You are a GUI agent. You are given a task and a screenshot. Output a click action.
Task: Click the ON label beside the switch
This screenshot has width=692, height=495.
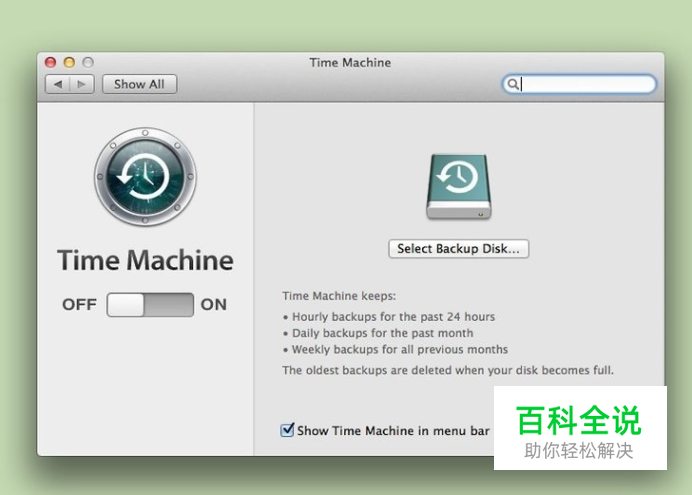pos(214,304)
